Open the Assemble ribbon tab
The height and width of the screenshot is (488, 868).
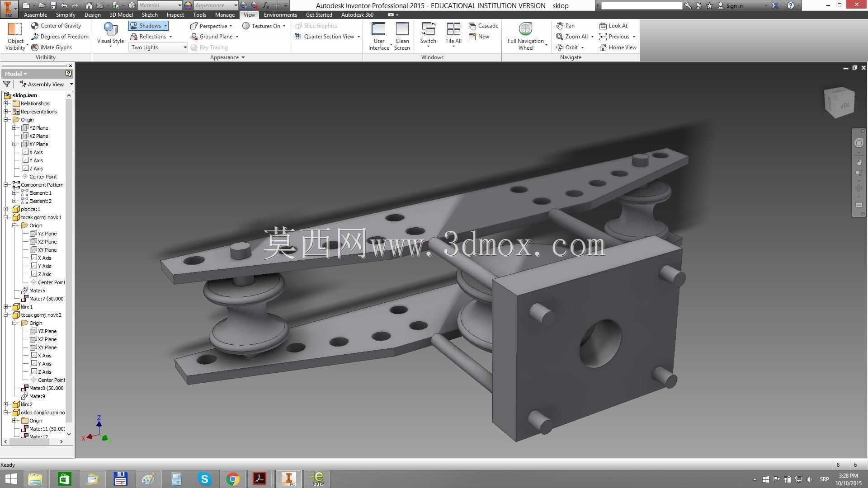coord(35,15)
